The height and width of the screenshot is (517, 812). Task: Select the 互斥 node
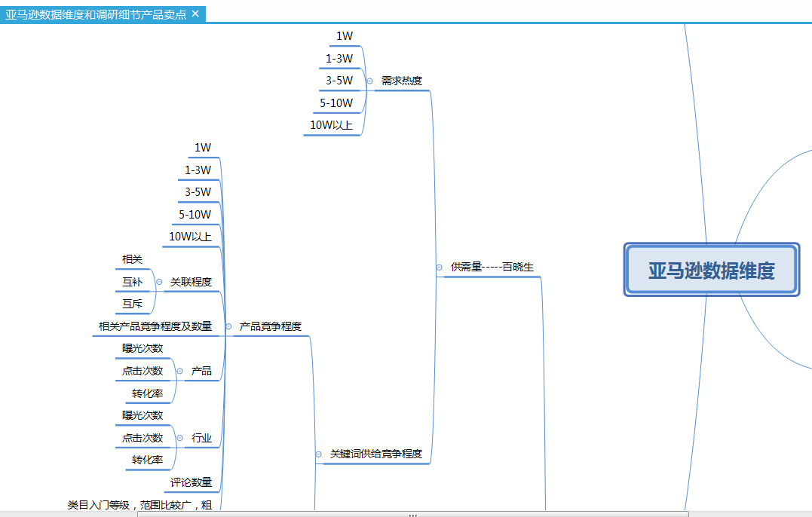click(x=132, y=304)
